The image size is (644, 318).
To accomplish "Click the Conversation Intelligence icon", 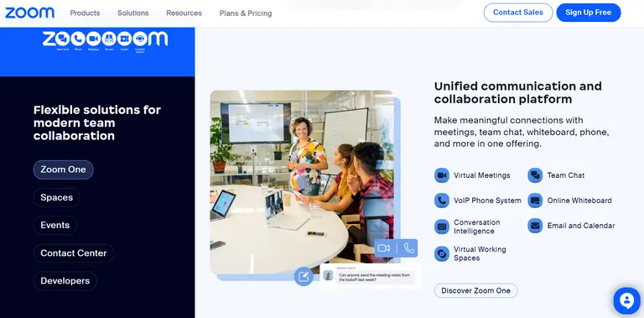I will tap(442, 227).
